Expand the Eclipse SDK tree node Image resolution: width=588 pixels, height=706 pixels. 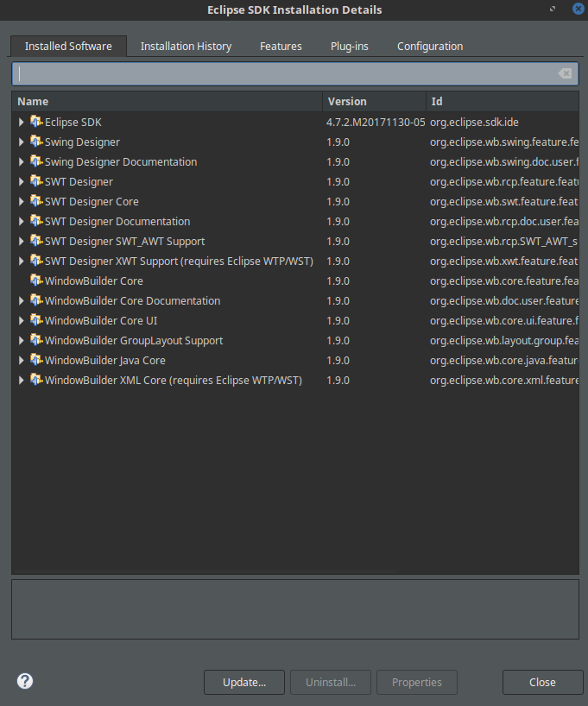(x=22, y=122)
